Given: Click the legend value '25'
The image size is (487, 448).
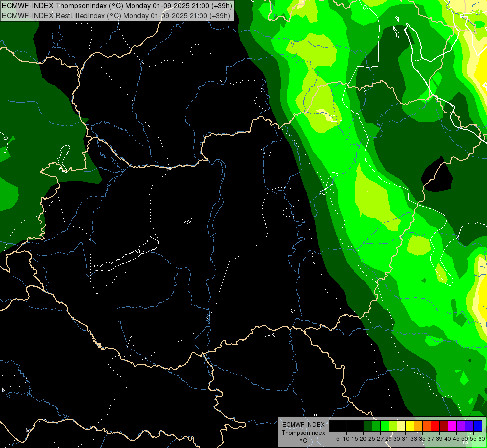Looking at the screenshot, I should (372, 439).
